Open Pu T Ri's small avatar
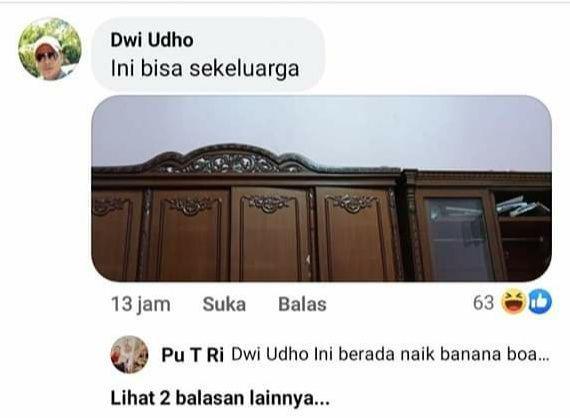 [129, 354]
